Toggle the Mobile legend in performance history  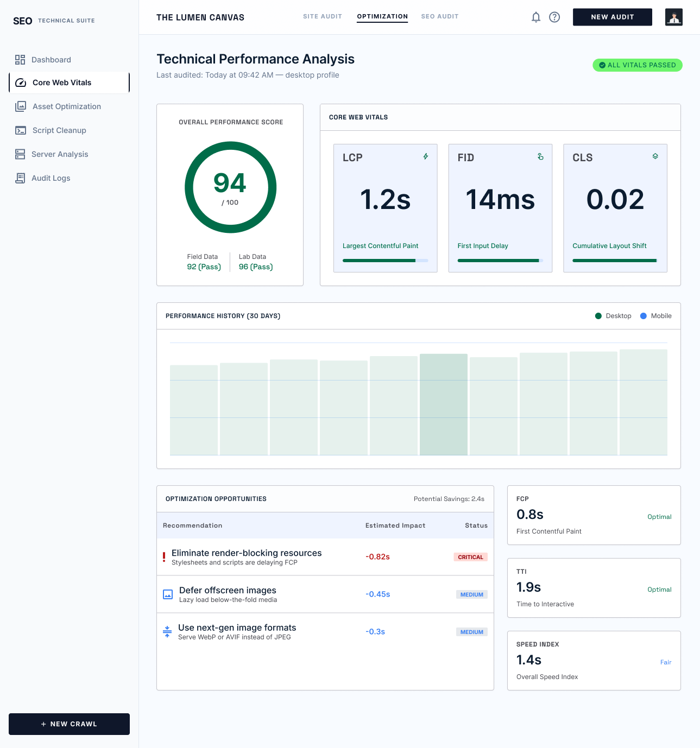tap(656, 316)
